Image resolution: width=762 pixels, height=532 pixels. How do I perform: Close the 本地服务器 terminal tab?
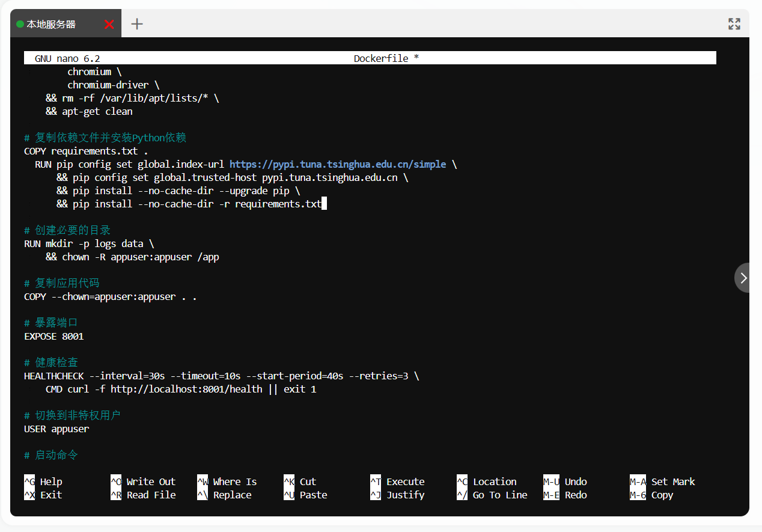[x=109, y=25]
